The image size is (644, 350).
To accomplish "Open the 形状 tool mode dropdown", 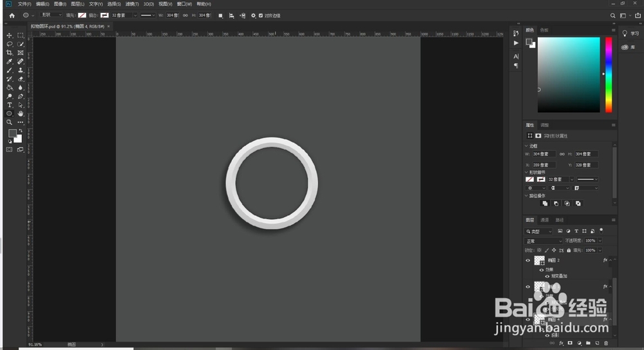I will [x=52, y=15].
